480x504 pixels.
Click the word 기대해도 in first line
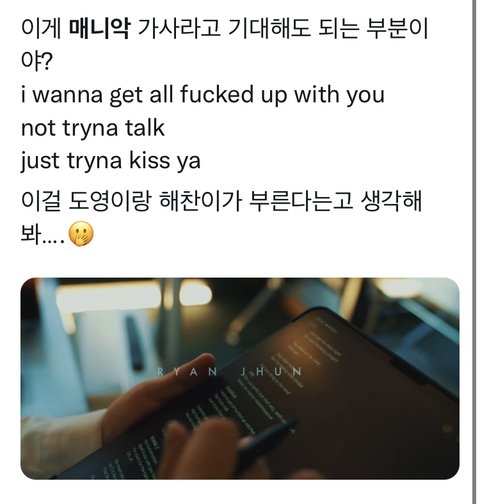click(269, 28)
